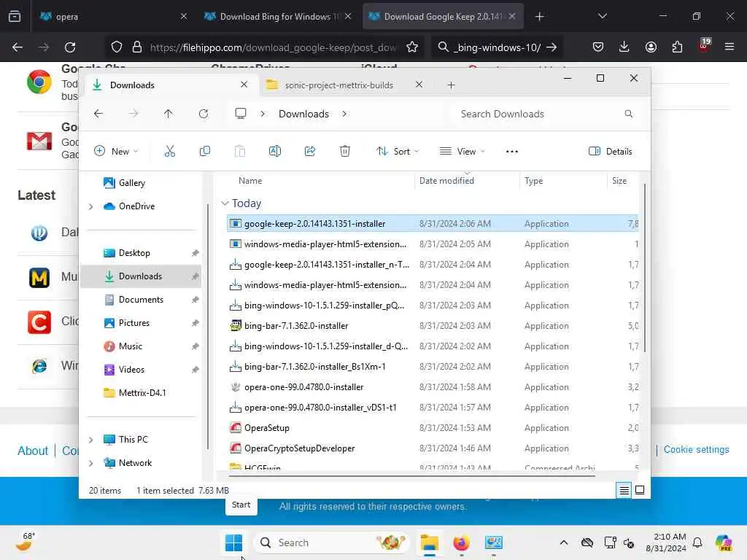Select the bing-bar-7.1.362.0-installer file

click(296, 326)
